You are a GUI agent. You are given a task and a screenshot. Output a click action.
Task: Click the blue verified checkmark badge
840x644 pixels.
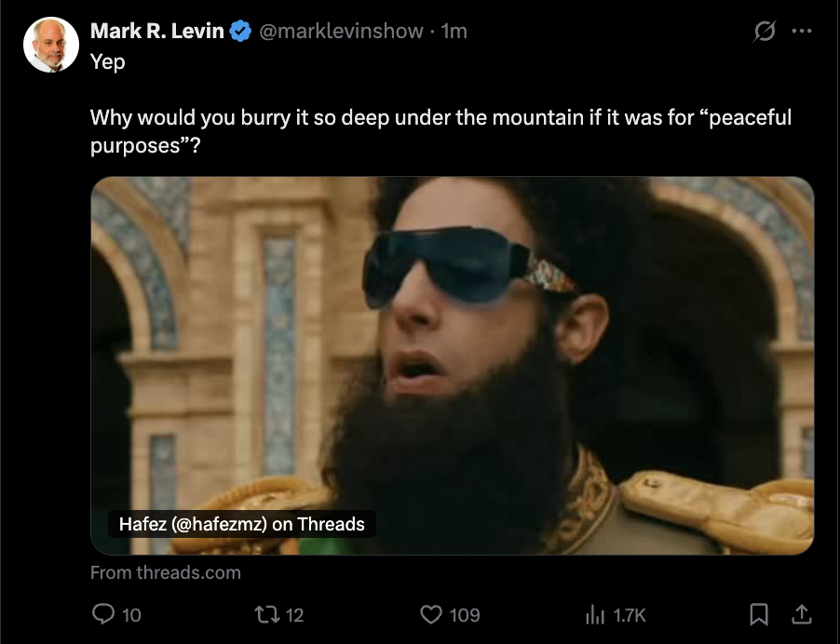click(x=240, y=31)
